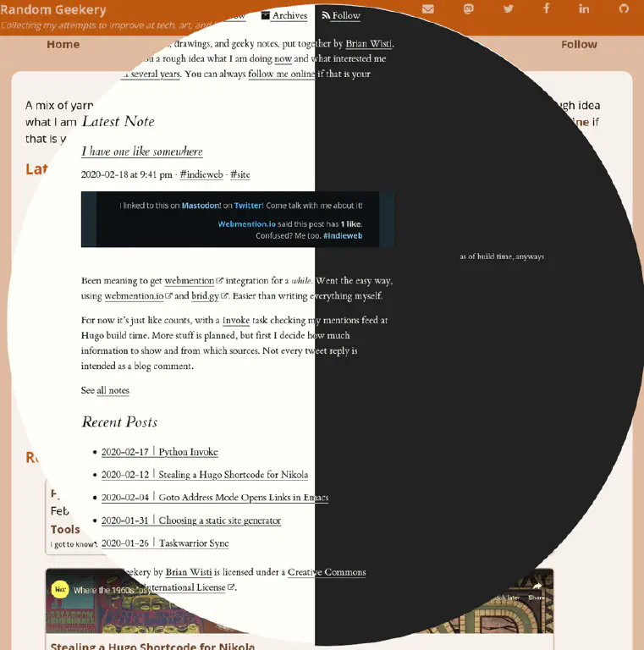Viewport: 644px width, 650px height.
Task: Click external-link icon after brid.gy
Action: click(x=224, y=296)
